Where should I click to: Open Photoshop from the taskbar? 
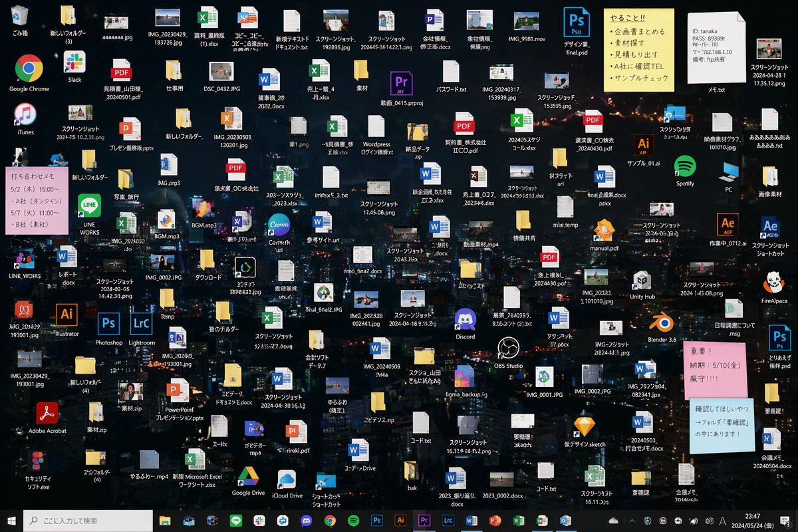click(376, 521)
